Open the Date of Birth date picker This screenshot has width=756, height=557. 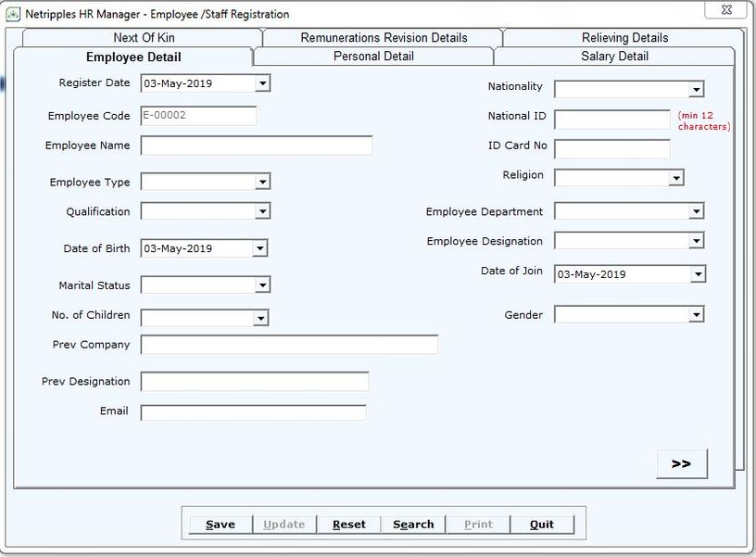(259, 248)
